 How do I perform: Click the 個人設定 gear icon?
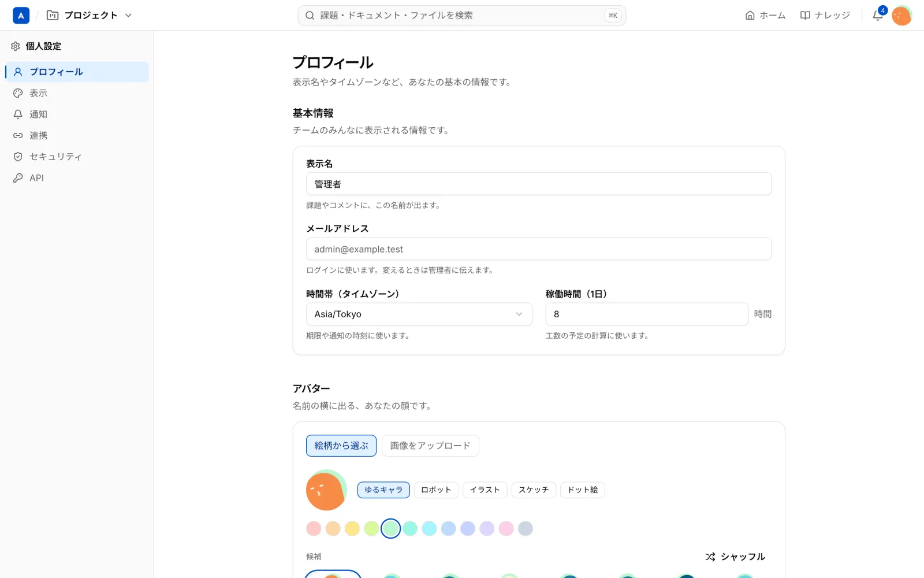coord(16,46)
